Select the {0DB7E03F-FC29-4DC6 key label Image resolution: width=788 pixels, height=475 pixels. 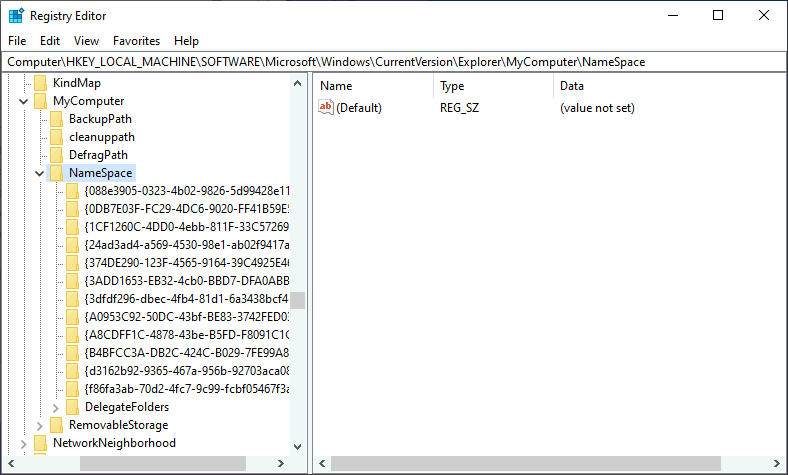[x=187, y=209]
